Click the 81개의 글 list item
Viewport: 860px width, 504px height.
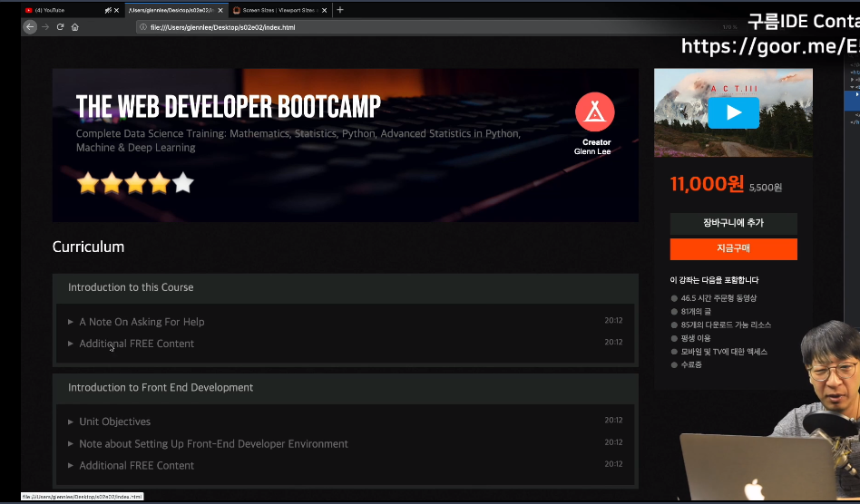[696, 311]
